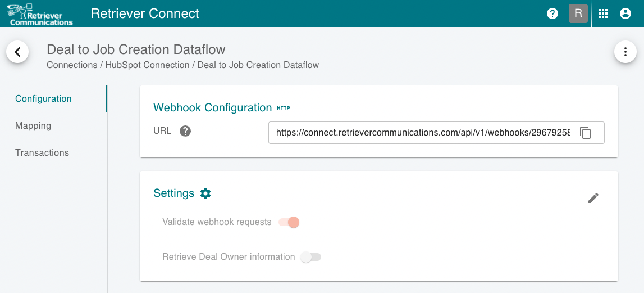This screenshot has width=644, height=293.
Task: Go back using the chevron button
Action: (17, 52)
